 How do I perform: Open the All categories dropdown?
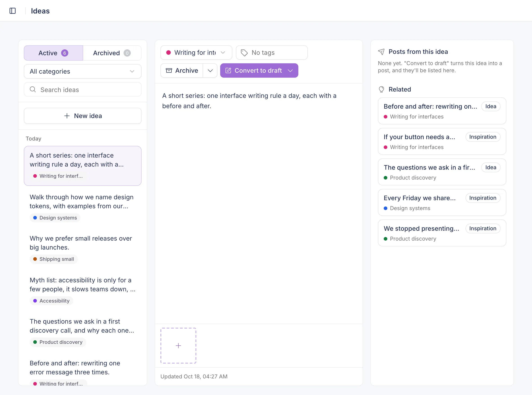pos(83,71)
